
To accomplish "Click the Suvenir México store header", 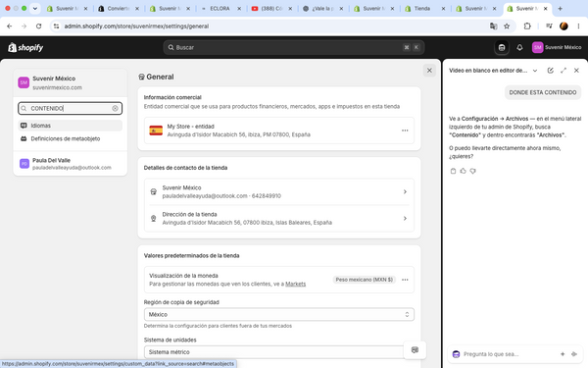I will coord(70,82).
